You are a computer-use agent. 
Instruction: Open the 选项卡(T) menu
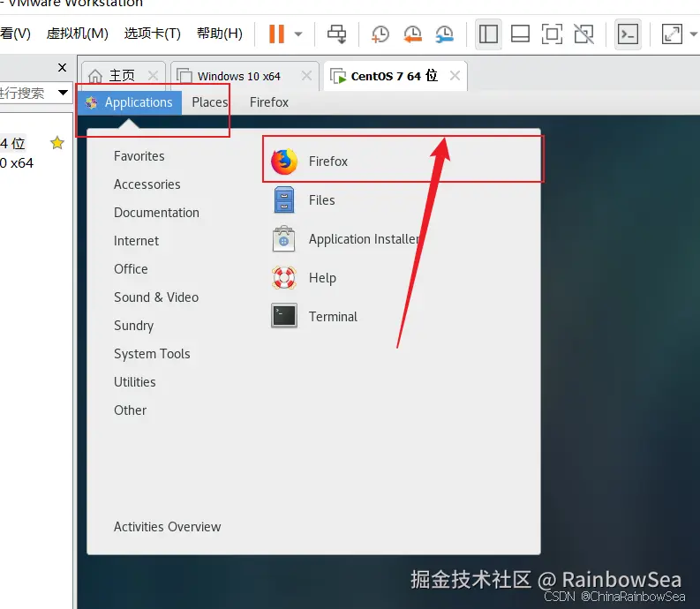[152, 34]
